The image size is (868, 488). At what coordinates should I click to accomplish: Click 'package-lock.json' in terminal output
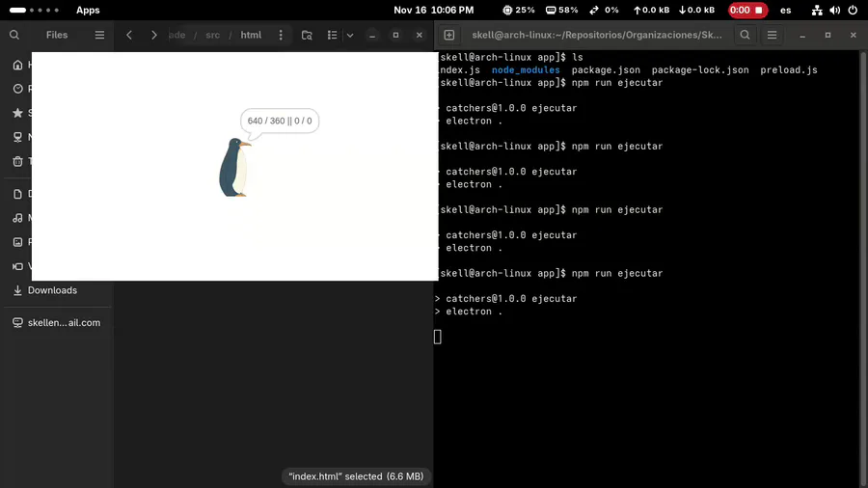[700, 70]
